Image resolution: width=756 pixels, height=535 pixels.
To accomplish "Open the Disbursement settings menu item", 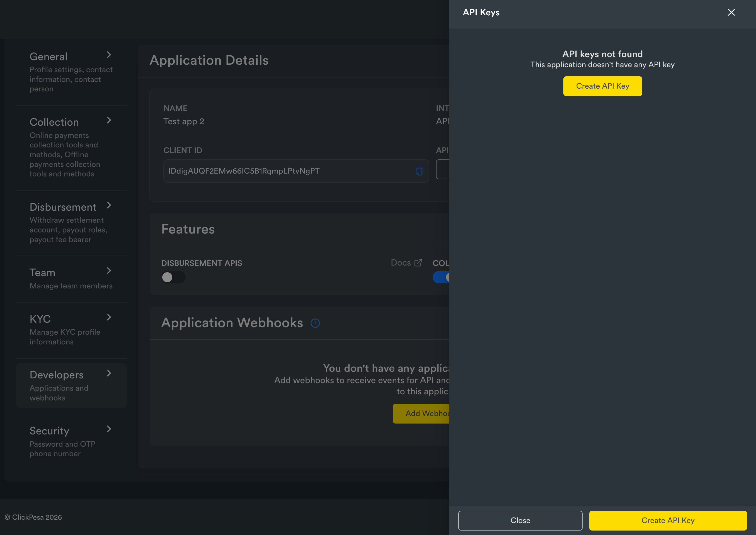I will click(x=71, y=223).
